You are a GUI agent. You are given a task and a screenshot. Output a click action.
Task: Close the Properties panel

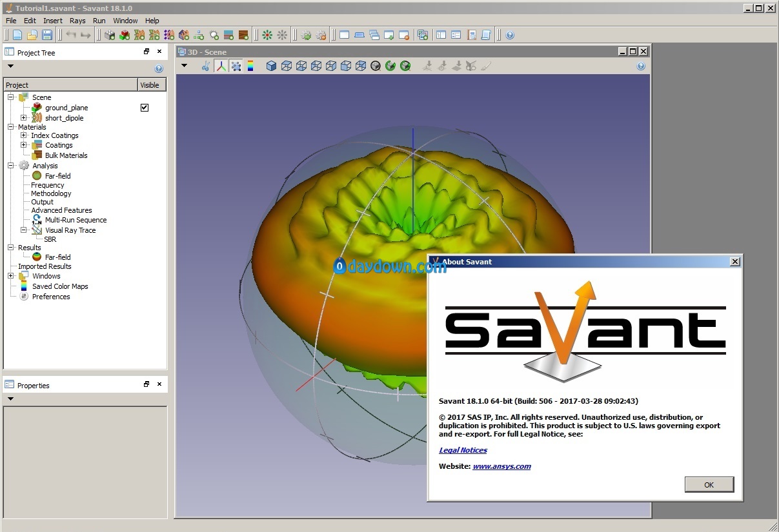pyautogui.click(x=159, y=384)
